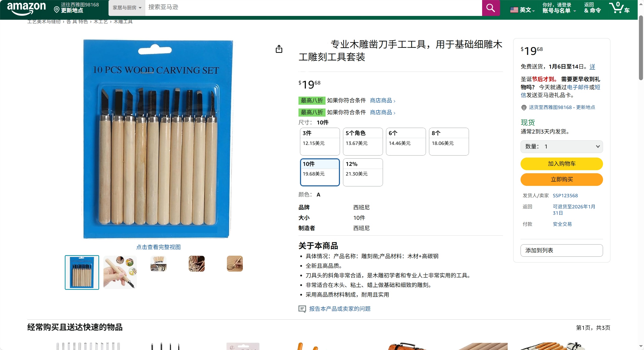Choose the 12% size option for 21.30美元
Viewport: 644px width, 350px height.
(x=363, y=172)
